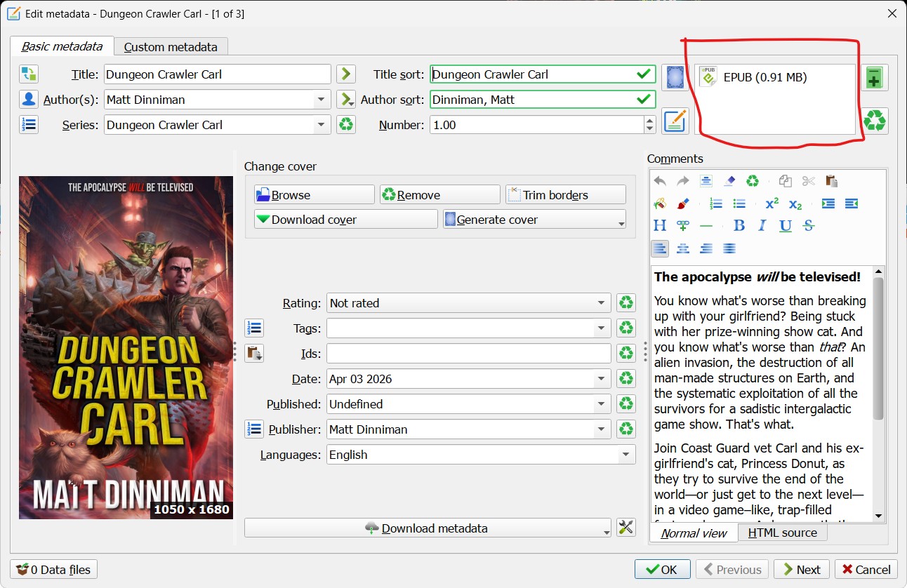The image size is (907, 588).
Task: Clear the Date field
Action: tap(625, 379)
